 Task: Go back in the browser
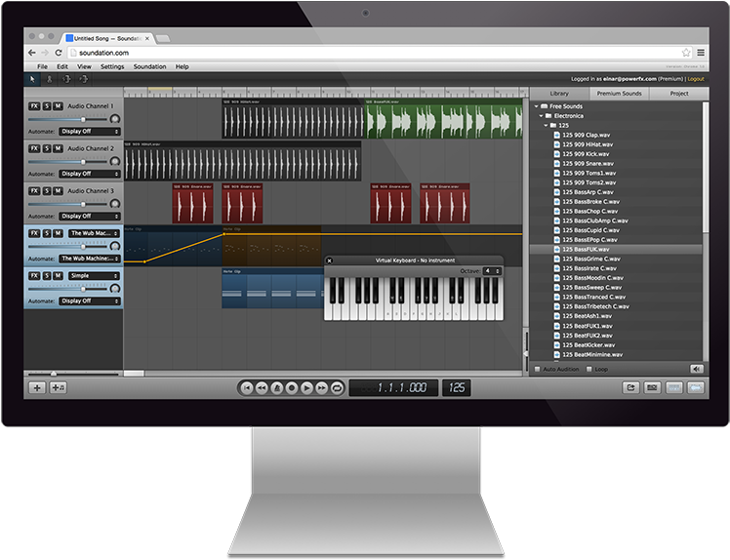pos(31,53)
